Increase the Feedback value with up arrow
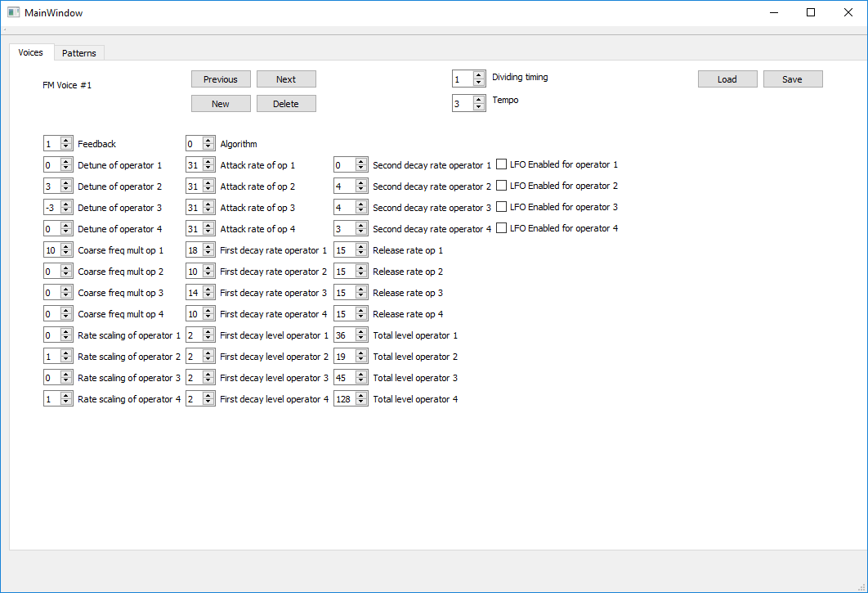 pos(66,140)
